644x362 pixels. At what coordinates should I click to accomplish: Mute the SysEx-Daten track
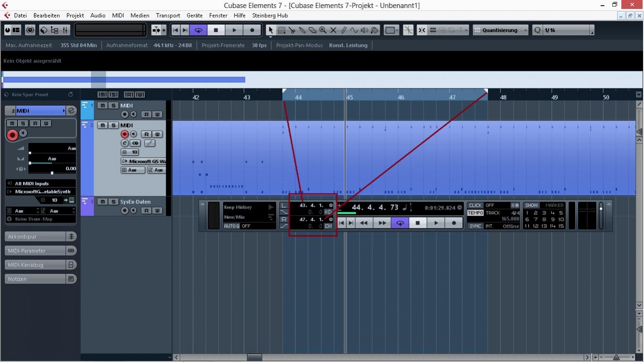point(102,202)
